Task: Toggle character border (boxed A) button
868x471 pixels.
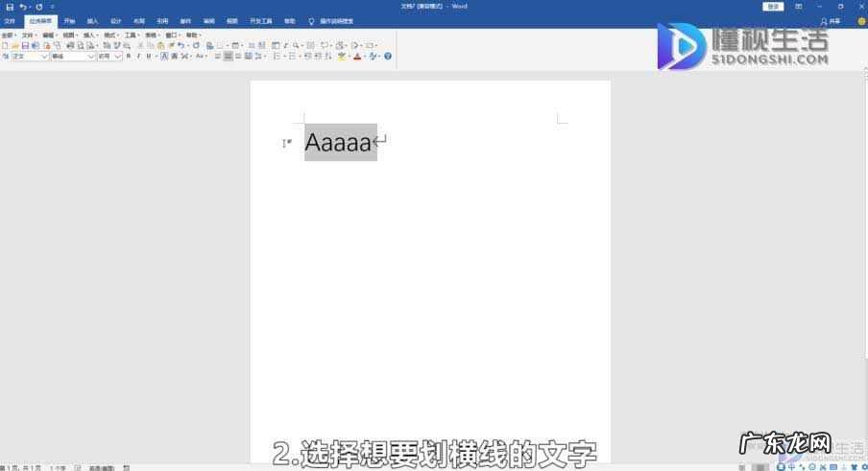Action: (x=164, y=56)
